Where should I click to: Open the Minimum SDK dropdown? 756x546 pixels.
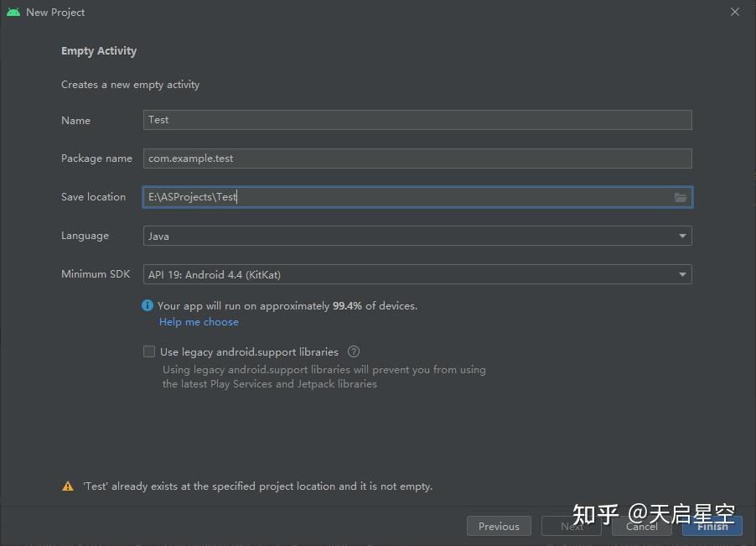click(417, 273)
